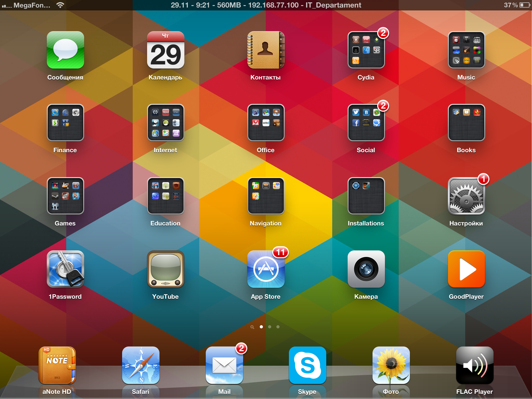Viewport: 532px width, 399px height.
Task: Tap the MegaFon carrier label
Action: coord(32,5)
